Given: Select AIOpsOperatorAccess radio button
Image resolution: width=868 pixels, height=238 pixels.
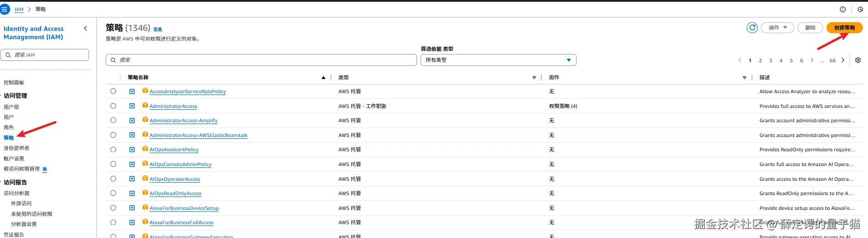Looking at the screenshot, I should (113, 179).
